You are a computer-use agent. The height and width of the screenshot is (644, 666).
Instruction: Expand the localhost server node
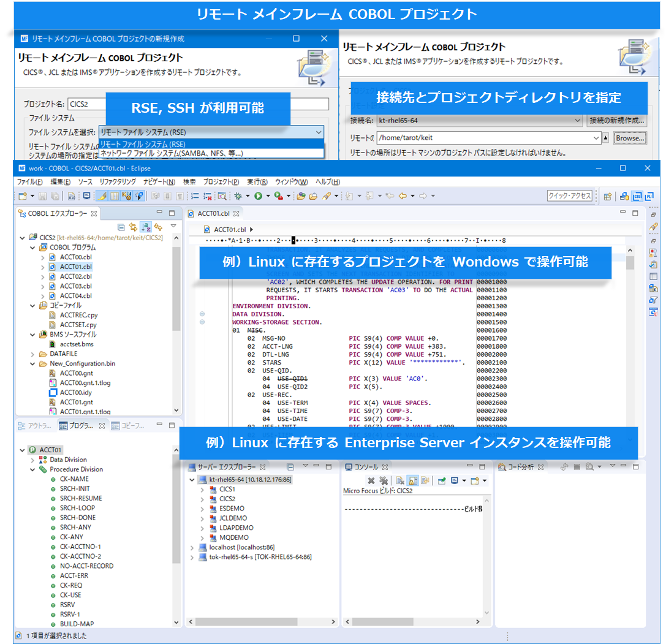click(192, 548)
